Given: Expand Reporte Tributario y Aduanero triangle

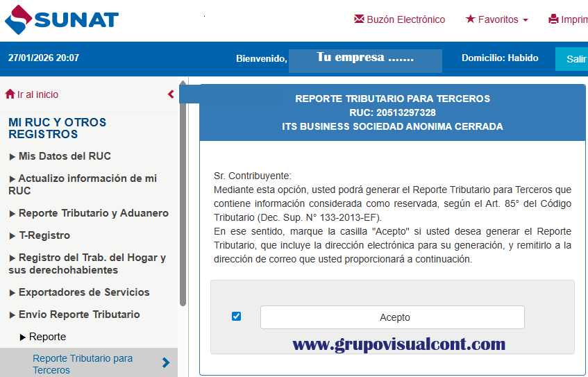Looking at the screenshot, I should click(12, 214).
